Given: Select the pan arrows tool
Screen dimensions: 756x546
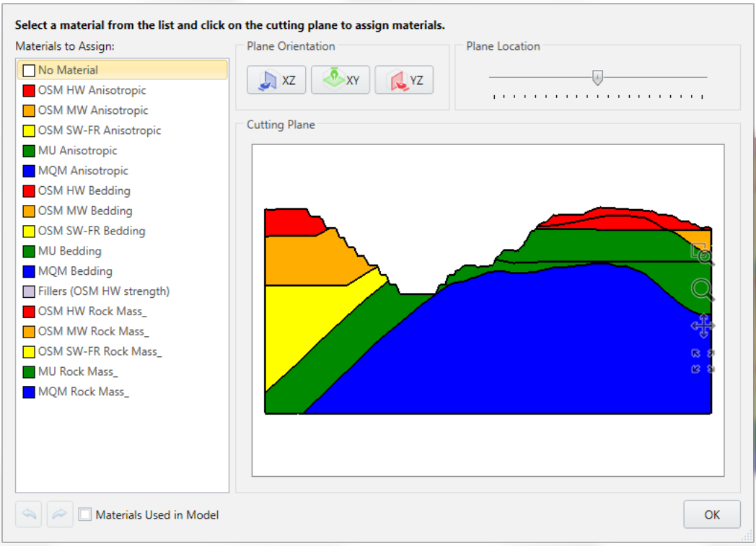Looking at the screenshot, I should (703, 326).
